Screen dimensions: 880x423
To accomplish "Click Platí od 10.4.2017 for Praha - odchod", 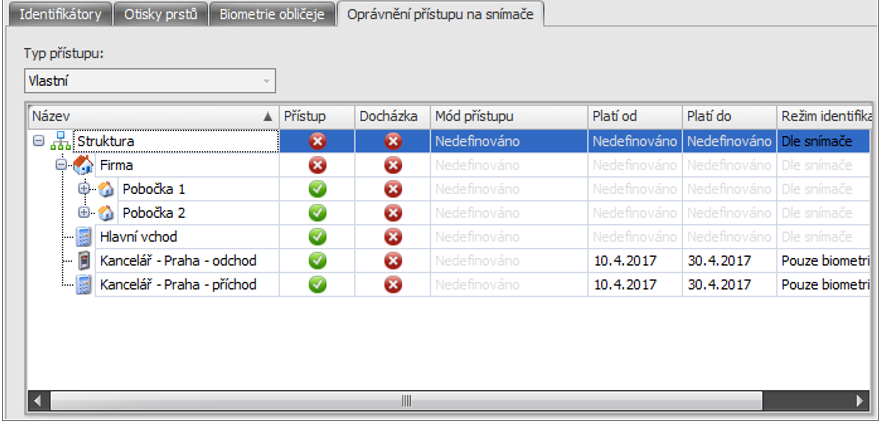I will (635, 261).
